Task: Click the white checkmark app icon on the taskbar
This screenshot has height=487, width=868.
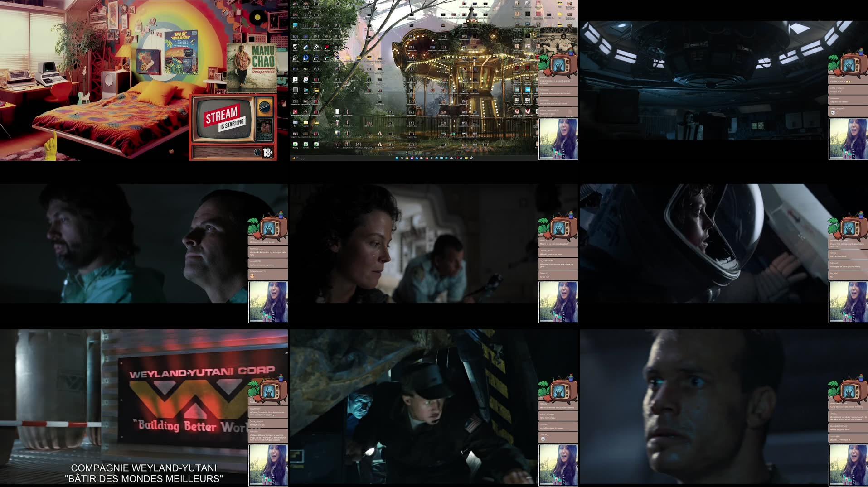Action: (461, 159)
